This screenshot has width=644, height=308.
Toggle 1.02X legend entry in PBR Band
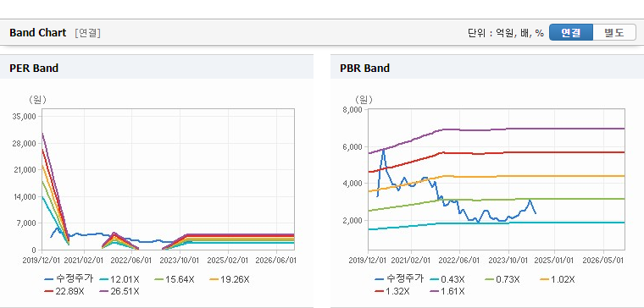557,280
